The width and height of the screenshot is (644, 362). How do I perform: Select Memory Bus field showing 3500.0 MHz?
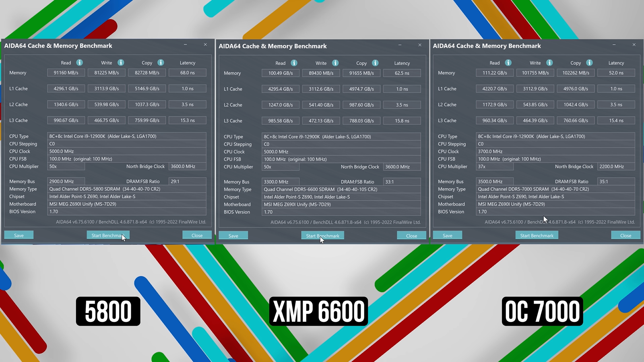click(495, 181)
